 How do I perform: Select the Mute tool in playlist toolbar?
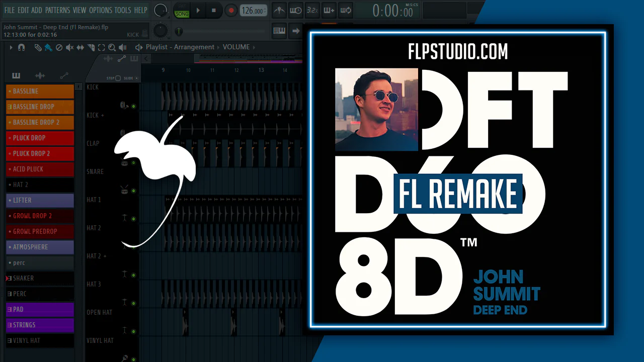pos(69,47)
